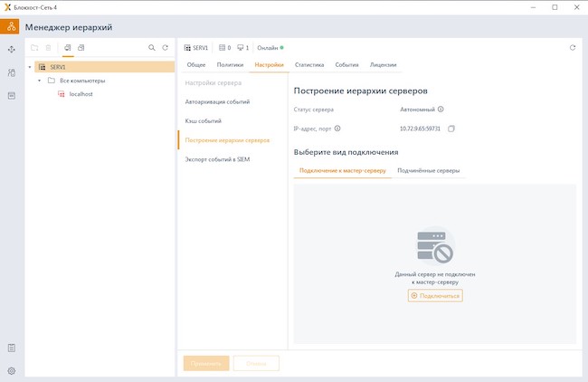588x382 pixels.
Task: Open the Лицензии tab
Action: pyautogui.click(x=383, y=64)
